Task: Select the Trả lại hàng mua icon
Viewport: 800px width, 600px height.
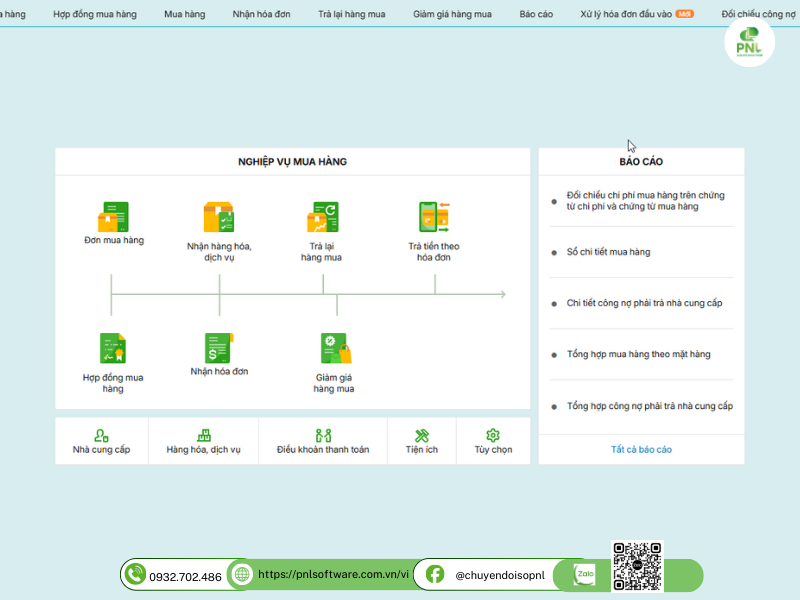Action: pyautogui.click(x=322, y=217)
